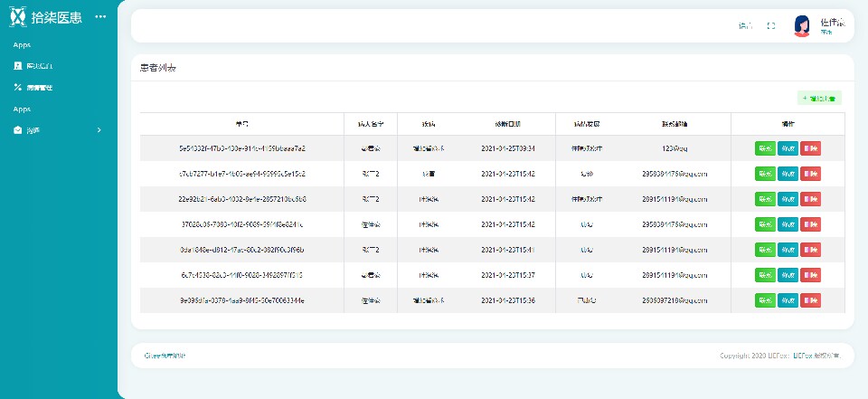Click email in row starting c7cb7277

[675, 174]
